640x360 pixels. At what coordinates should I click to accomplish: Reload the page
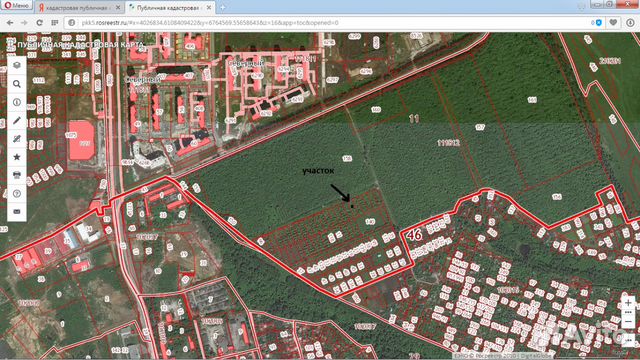(x=40, y=23)
